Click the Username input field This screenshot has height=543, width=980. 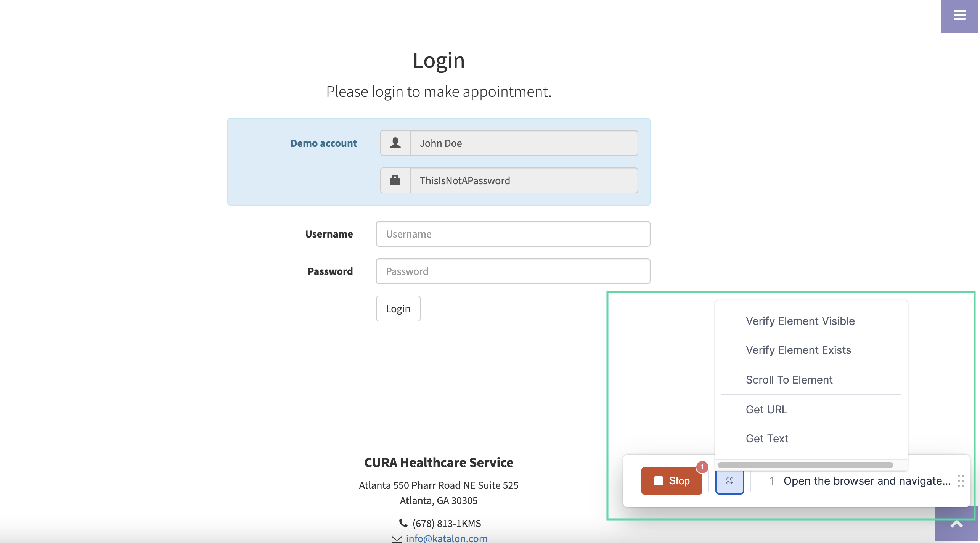tap(513, 233)
